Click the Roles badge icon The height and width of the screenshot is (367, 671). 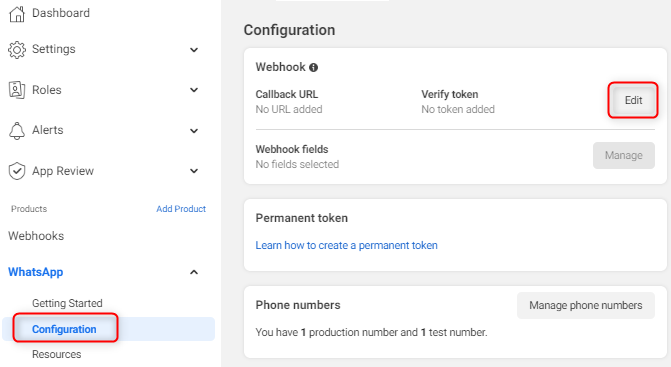17,90
